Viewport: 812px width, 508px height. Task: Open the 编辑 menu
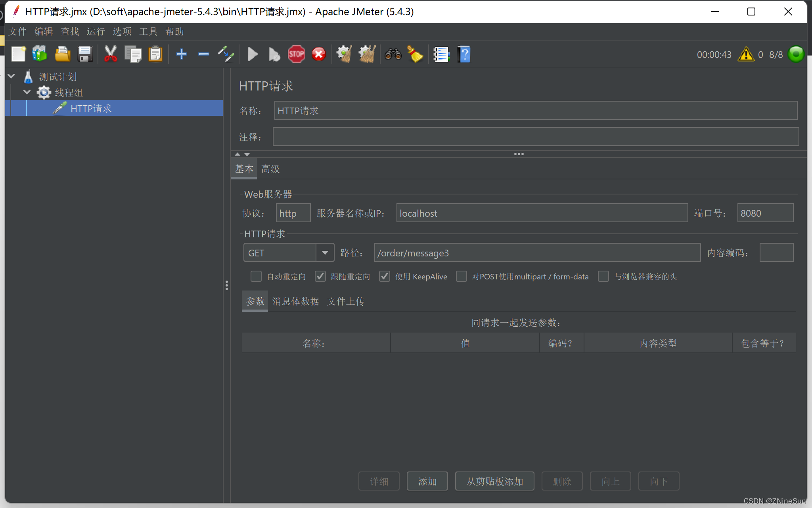(44, 31)
